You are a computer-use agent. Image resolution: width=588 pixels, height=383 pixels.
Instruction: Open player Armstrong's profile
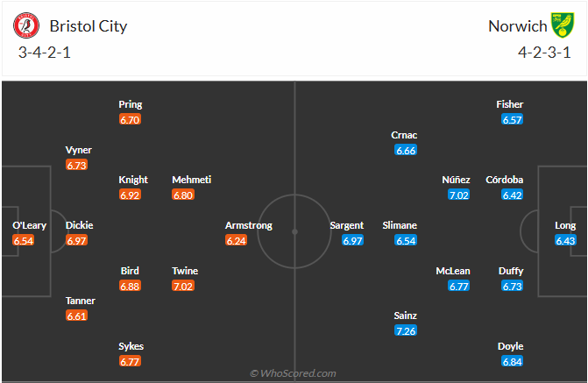249,225
